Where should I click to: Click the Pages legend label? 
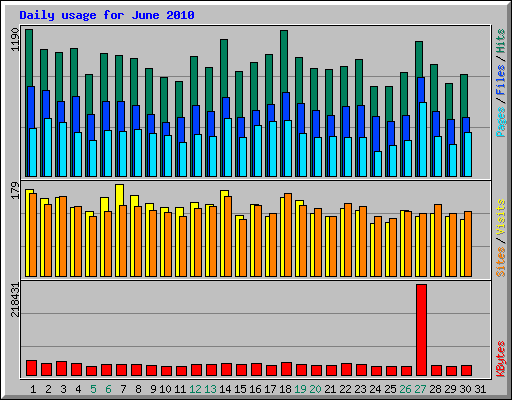click(x=501, y=122)
